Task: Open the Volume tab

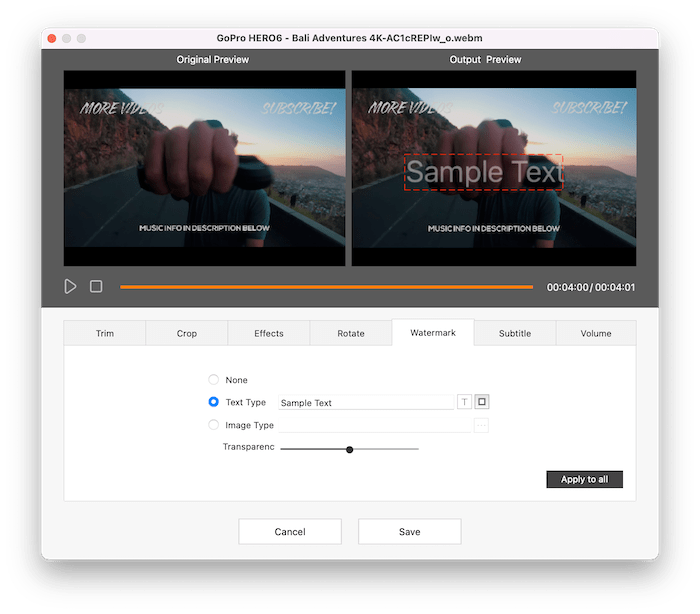Action: point(596,333)
